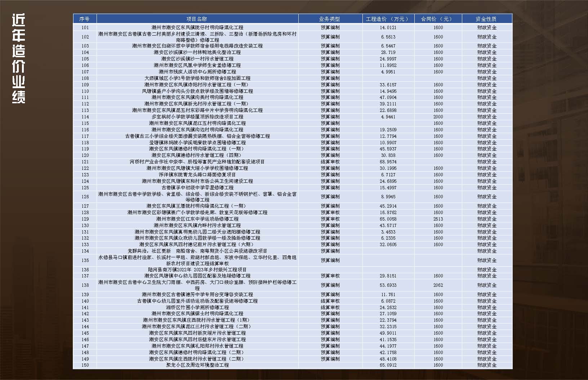
Task: Select the cost value '32.2315'
Action: [388, 326]
